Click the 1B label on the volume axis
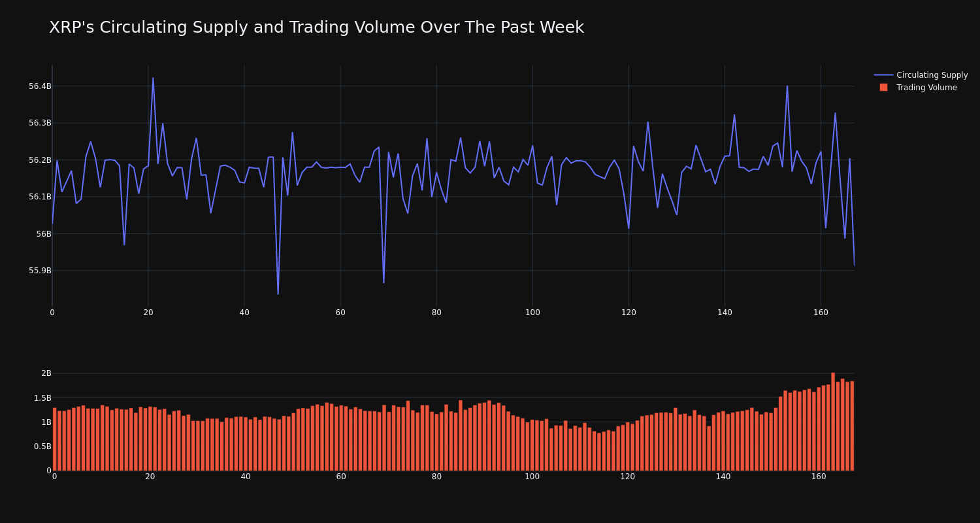 tap(46, 422)
